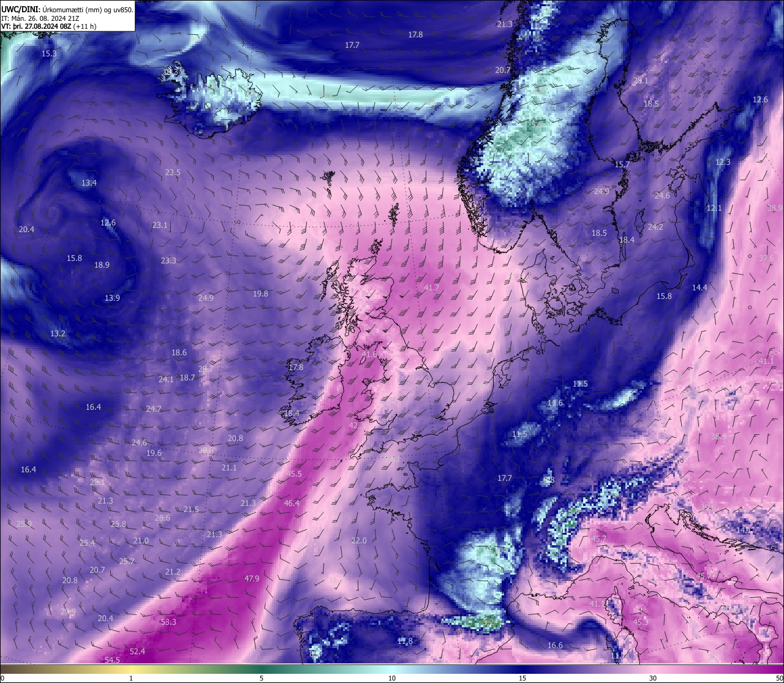Click the 12.1 value label

[714, 208]
